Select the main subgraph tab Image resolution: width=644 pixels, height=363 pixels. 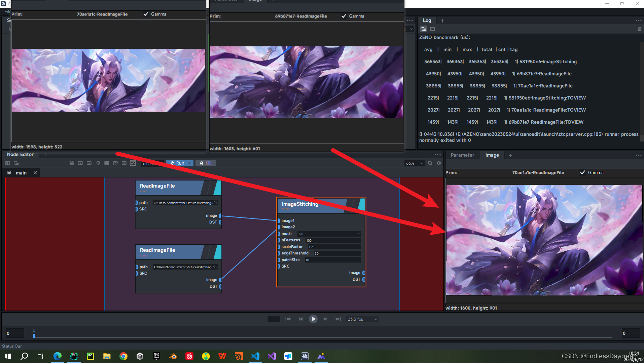[21, 173]
